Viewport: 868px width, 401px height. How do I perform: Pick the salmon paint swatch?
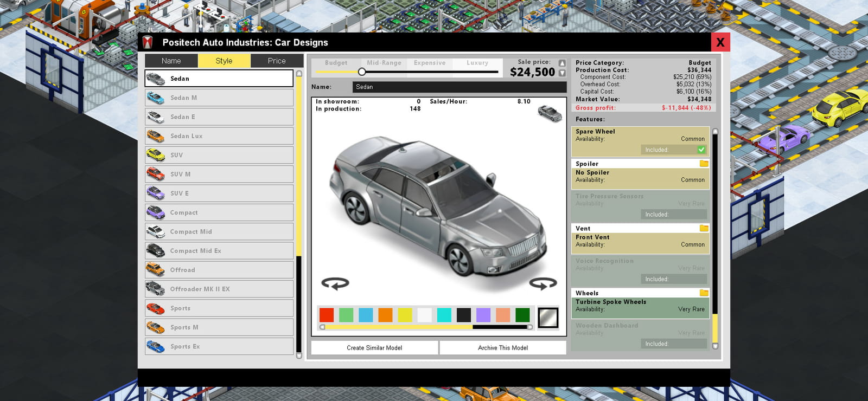tap(503, 315)
